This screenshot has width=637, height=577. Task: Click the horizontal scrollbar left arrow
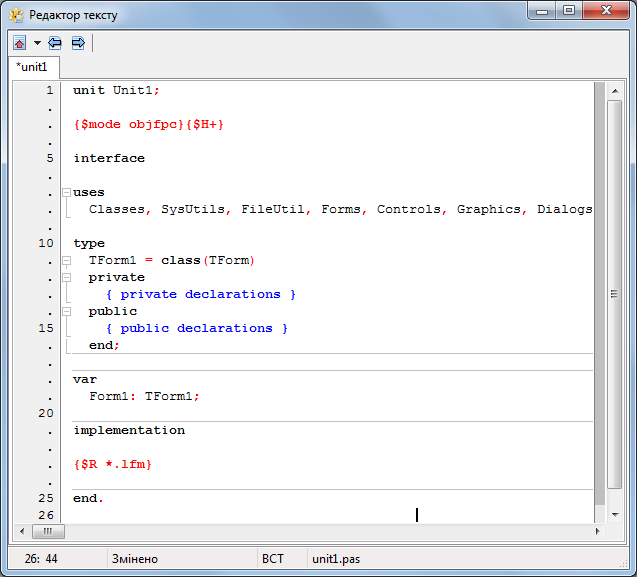coord(20,531)
